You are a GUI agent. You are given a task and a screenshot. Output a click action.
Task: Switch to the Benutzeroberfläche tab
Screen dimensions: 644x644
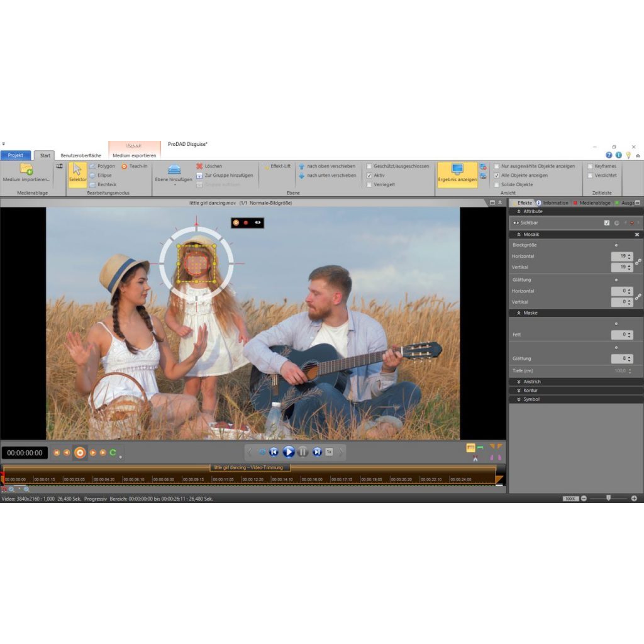80,156
